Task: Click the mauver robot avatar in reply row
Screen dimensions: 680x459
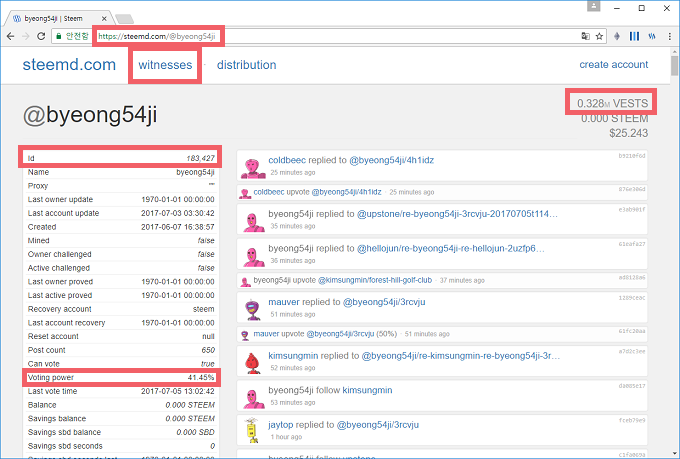Action: coord(252,309)
